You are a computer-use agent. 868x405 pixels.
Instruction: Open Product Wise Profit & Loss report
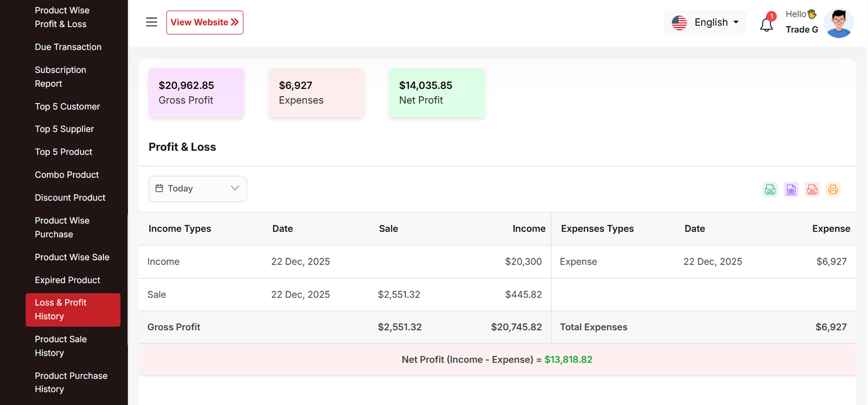point(61,17)
